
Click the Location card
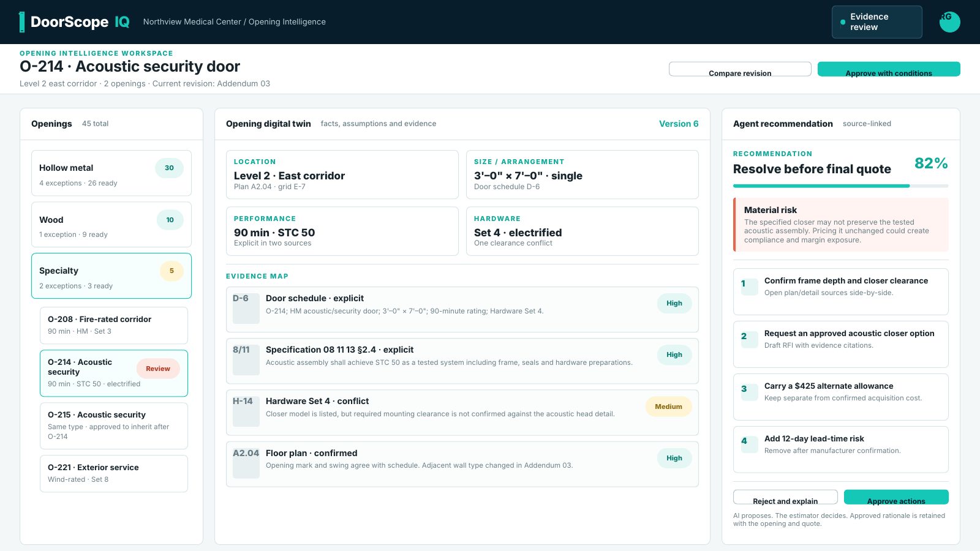coord(342,174)
